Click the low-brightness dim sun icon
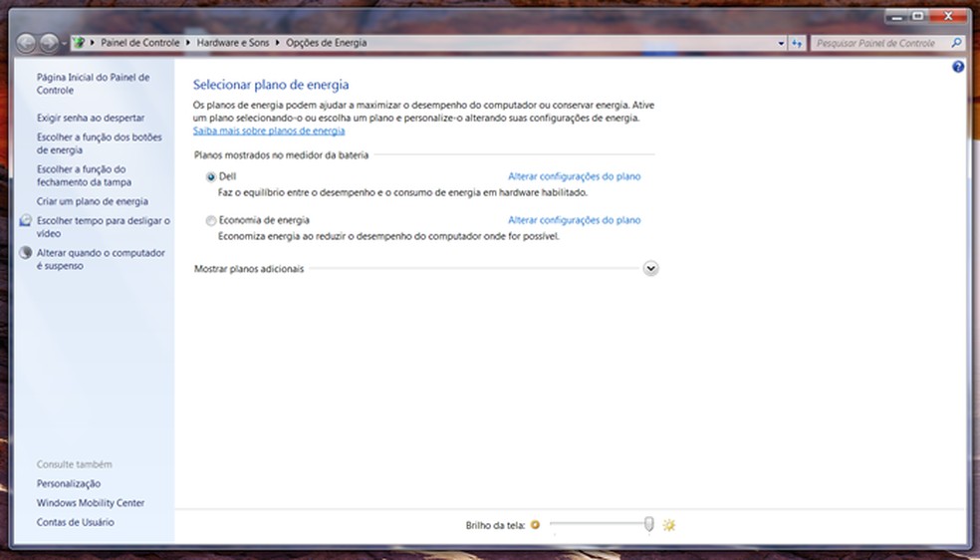The width and height of the screenshot is (980, 560). tap(535, 525)
